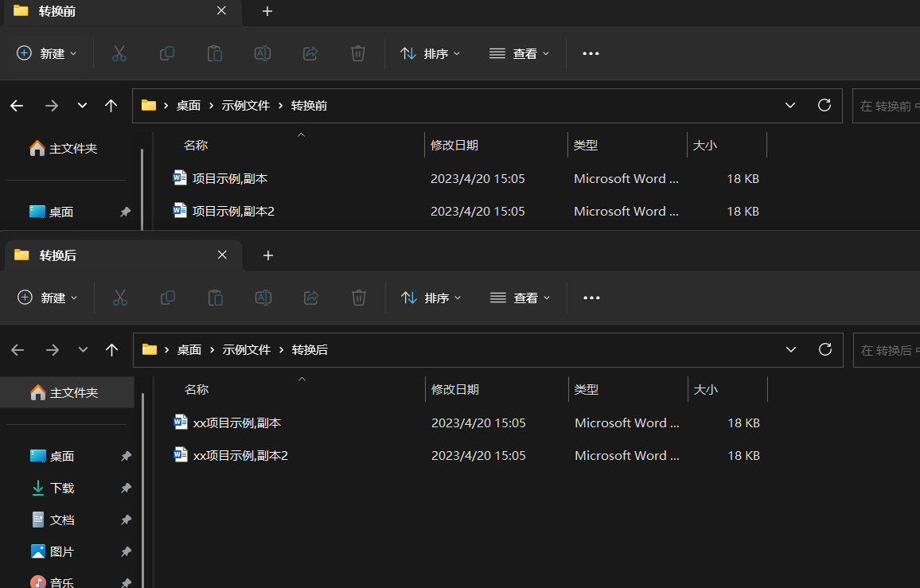Open the 查看 view dropdown in 转换后 window
The height and width of the screenshot is (588, 920).
click(520, 298)
